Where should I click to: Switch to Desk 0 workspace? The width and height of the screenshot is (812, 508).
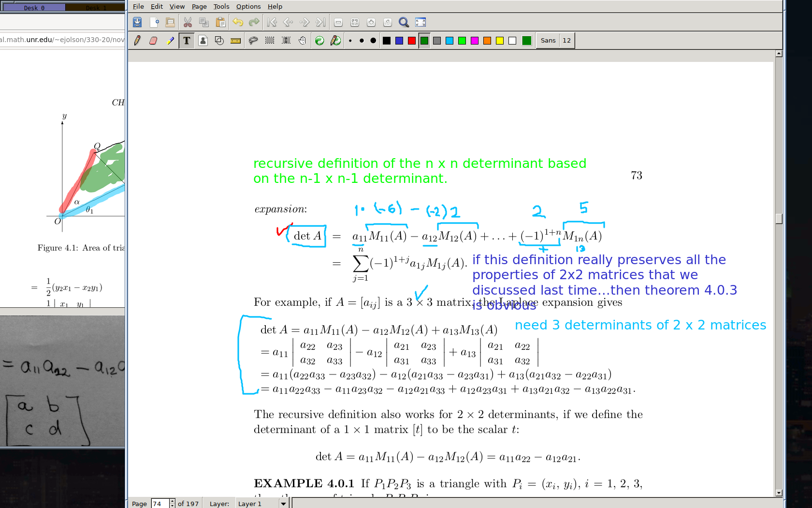click(34, 8)
